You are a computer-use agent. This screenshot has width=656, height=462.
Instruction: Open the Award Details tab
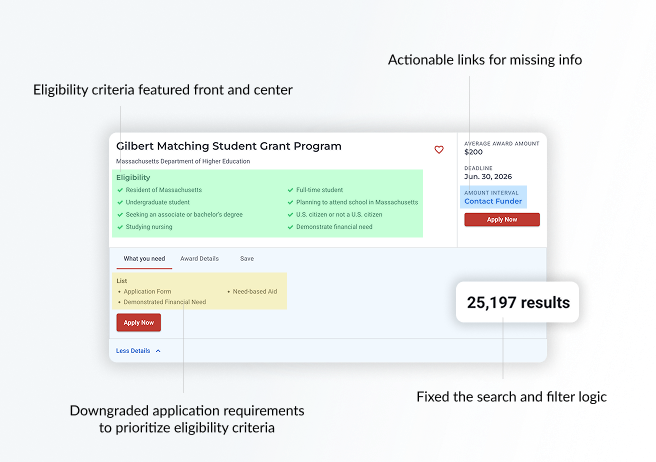(199, 259)
